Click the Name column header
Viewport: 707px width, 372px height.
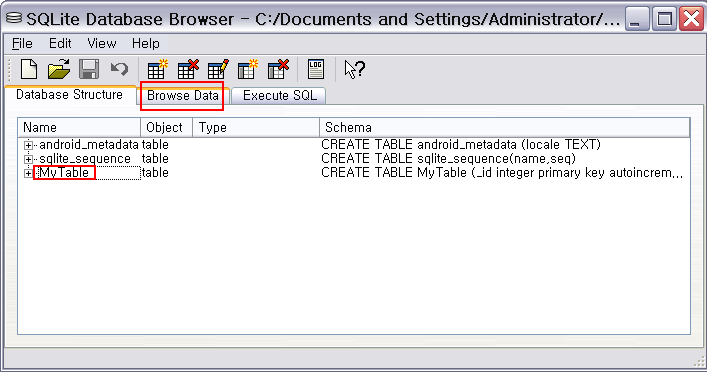click(79, 128)
